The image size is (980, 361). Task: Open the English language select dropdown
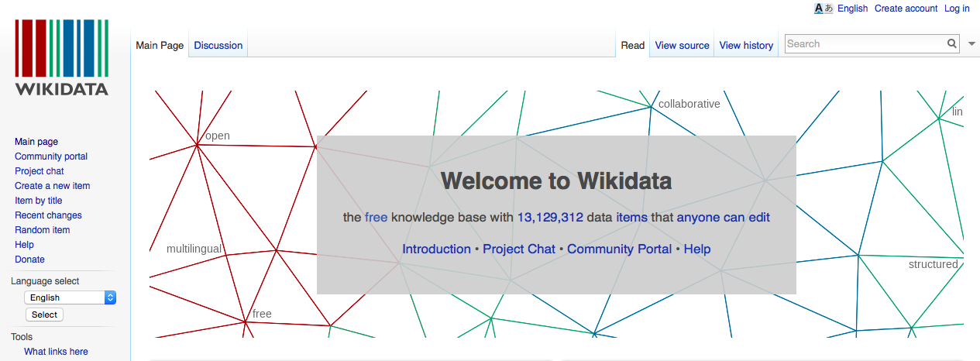pyautogui.click(x=70, y=297)
